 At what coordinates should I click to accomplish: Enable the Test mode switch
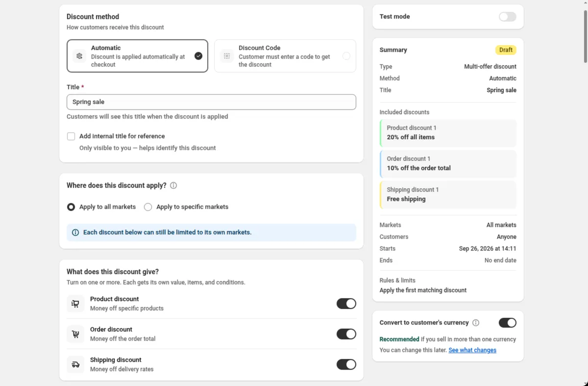pos(508,17)
